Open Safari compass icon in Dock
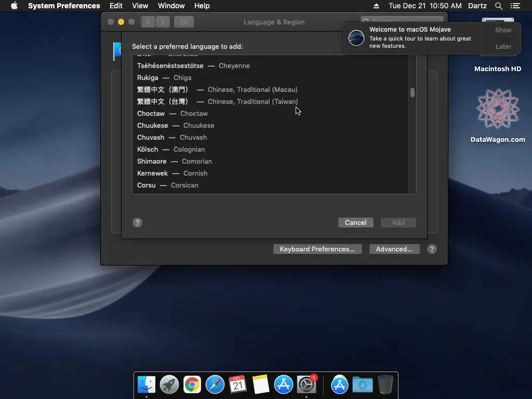The width and height of the screenshot is (532, 399). coord(215,384)
